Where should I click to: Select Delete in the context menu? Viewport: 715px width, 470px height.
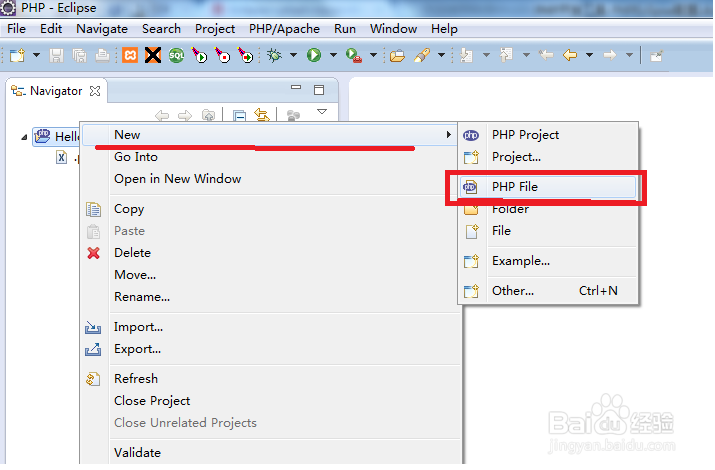pyautogui.click(x=132, y=253)
